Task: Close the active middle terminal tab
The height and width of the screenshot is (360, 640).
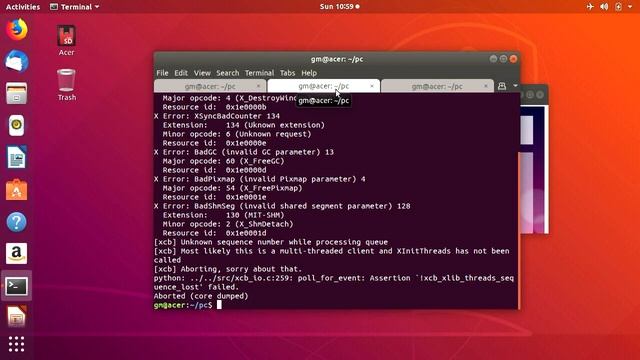Action: (371, 86)
